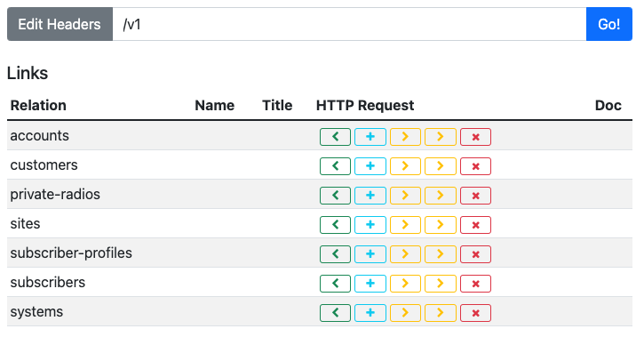Click first yellow arrow PUT button for accounts
Image resolution: width=644 pixels, height=337 pixels.
tap(405, 137)
